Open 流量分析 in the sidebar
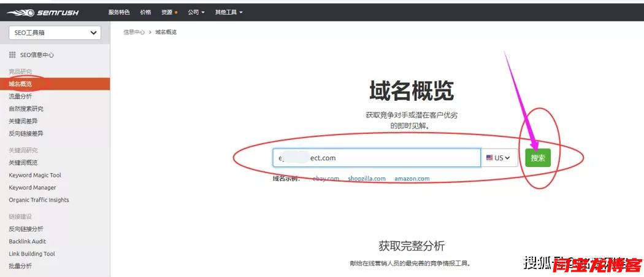 tap(20, 96)
